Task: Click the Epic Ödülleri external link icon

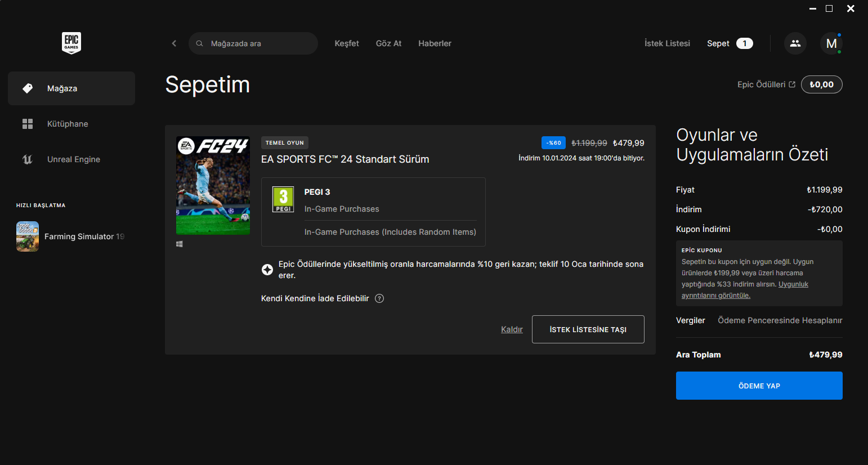Action: tap(792, 84)
